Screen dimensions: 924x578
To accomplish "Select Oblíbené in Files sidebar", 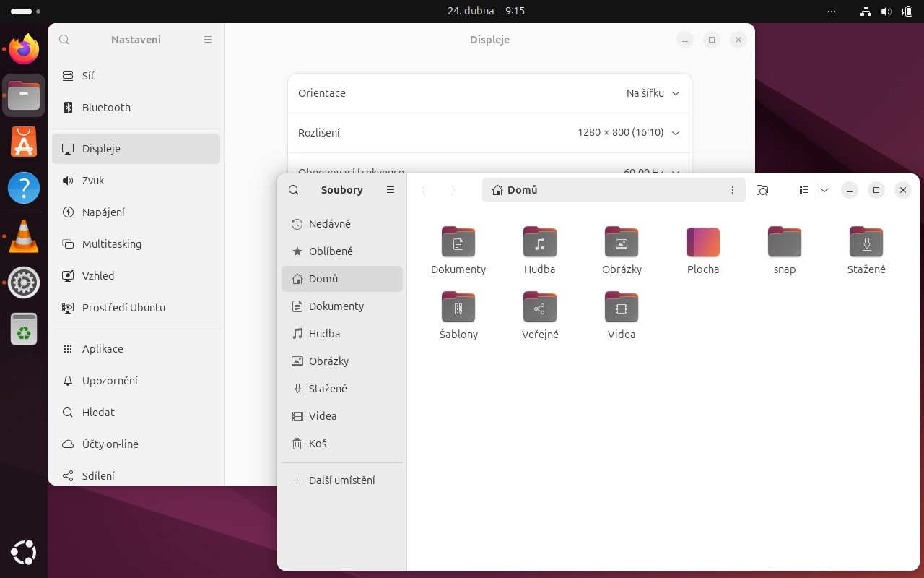I will pyautogui.click(x=342, y=251).
